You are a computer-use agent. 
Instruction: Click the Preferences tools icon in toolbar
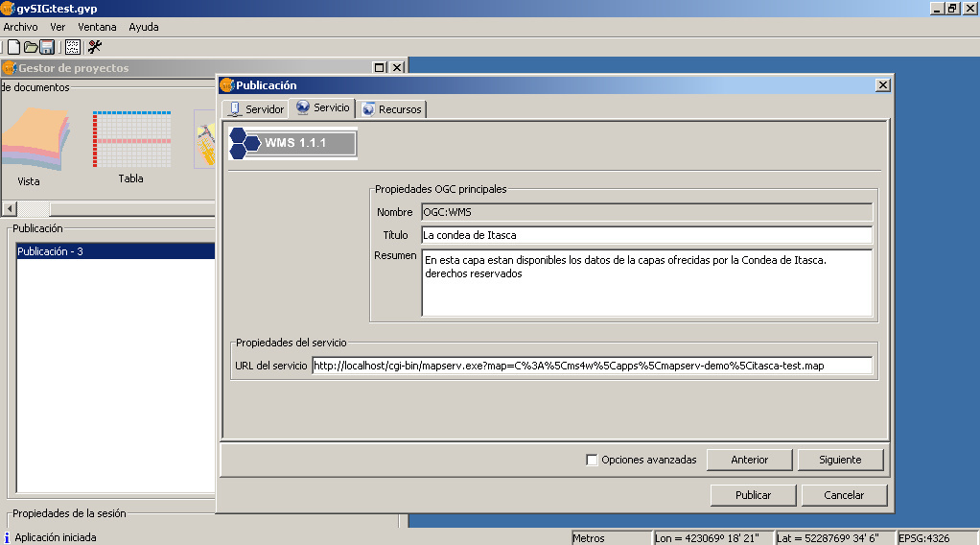tap(95, 47)
